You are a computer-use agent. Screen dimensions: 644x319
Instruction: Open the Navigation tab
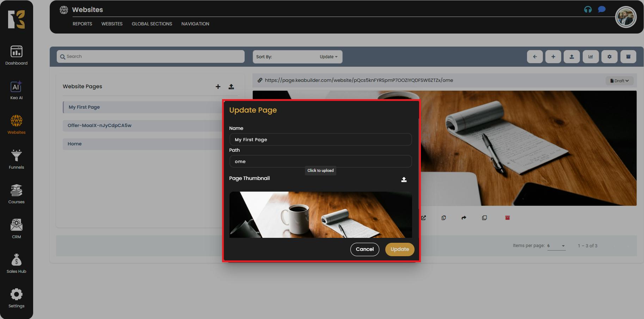[195, 24]
